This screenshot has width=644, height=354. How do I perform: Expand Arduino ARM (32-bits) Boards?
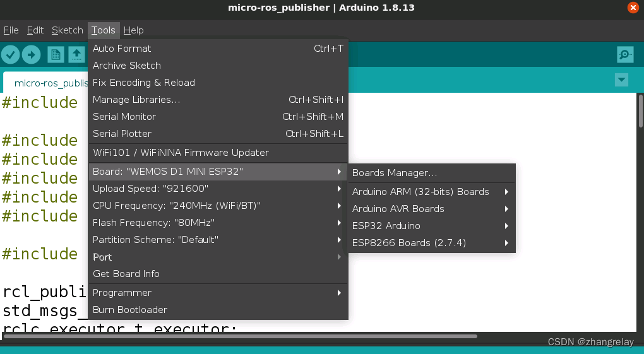[432, 192]
